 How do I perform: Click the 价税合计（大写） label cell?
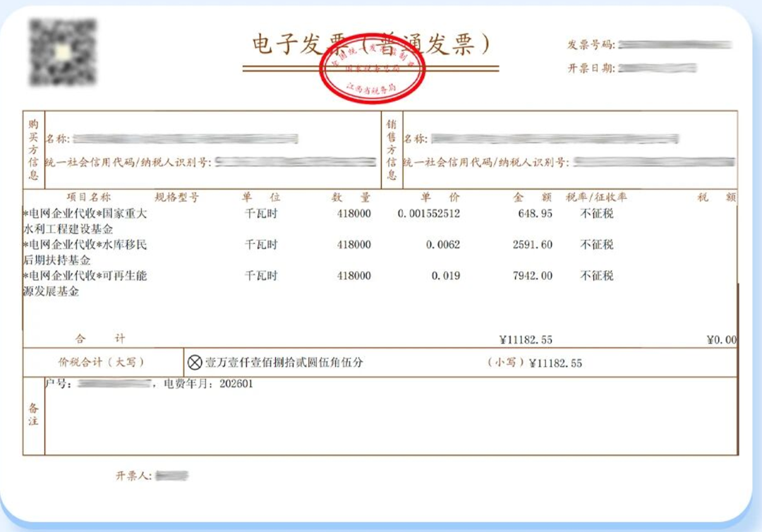click(x=102, y=363)
